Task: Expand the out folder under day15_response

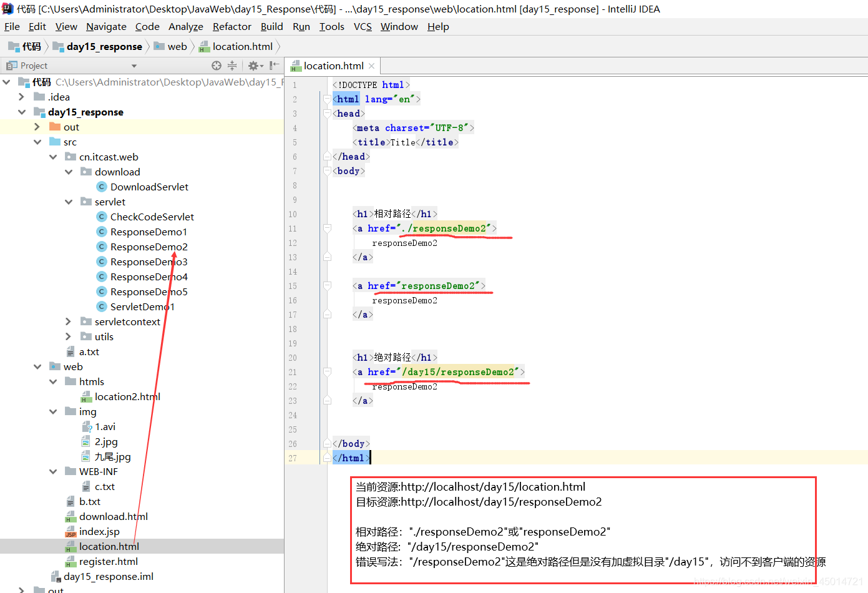Action: coord(37,127)
